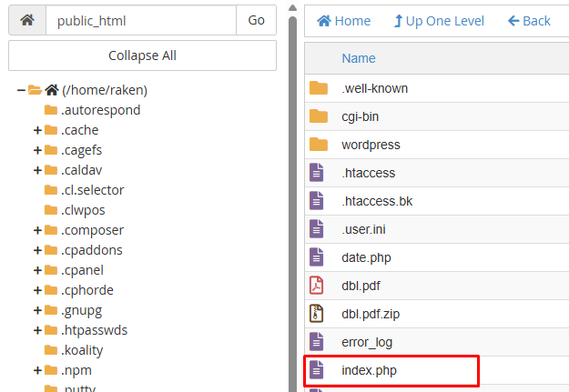Click Collapse All button
Image resolution: width=569 pixels, height=392 pixels.
coord(142,55)
